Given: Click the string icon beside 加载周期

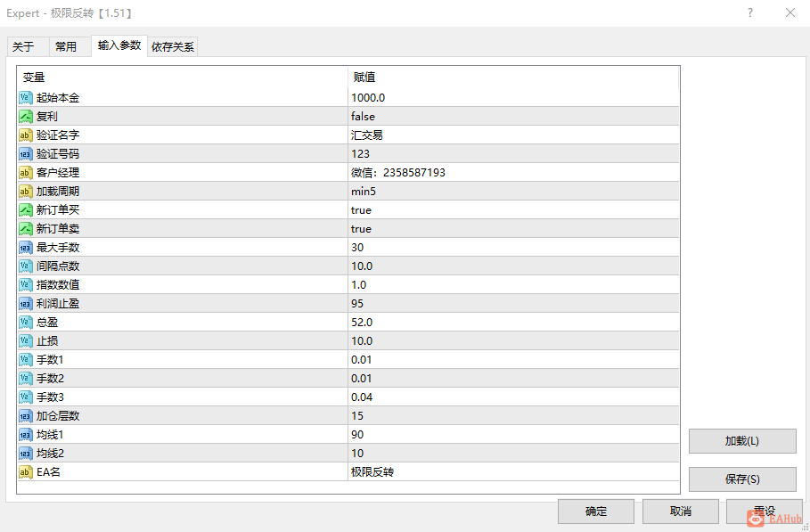Looking at the screenshot, I should tap(26, 191).
